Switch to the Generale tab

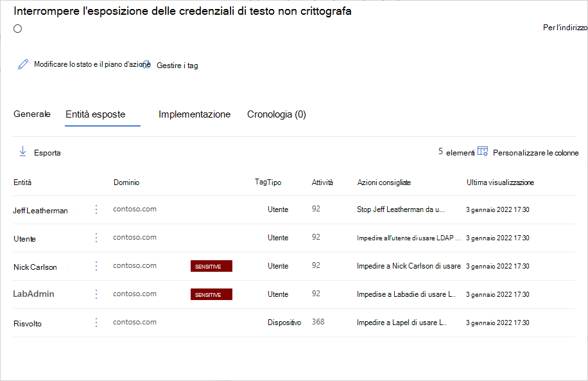(32, 114)
